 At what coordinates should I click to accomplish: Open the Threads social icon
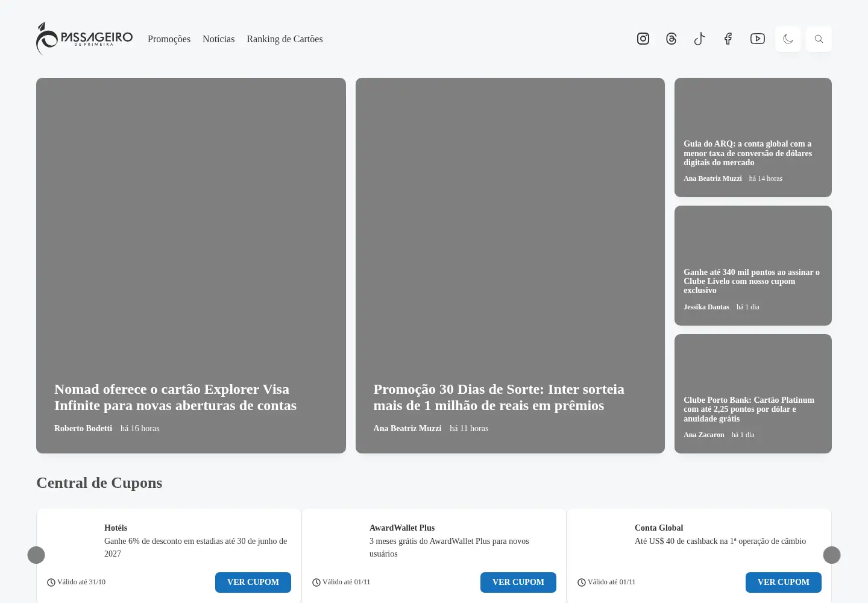pyautogui.click(x=671, y=39)
